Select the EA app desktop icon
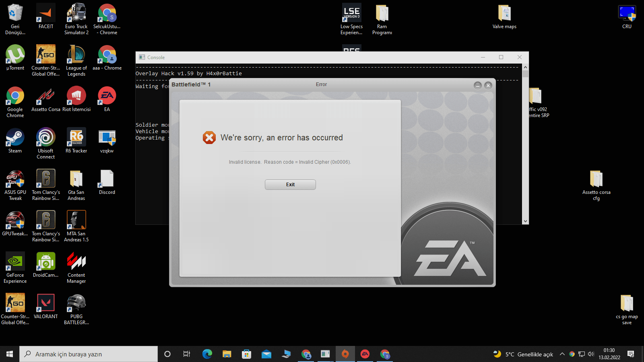Image resolution: width=644 pixels, height=362 pixels. (x=107, y=99)
